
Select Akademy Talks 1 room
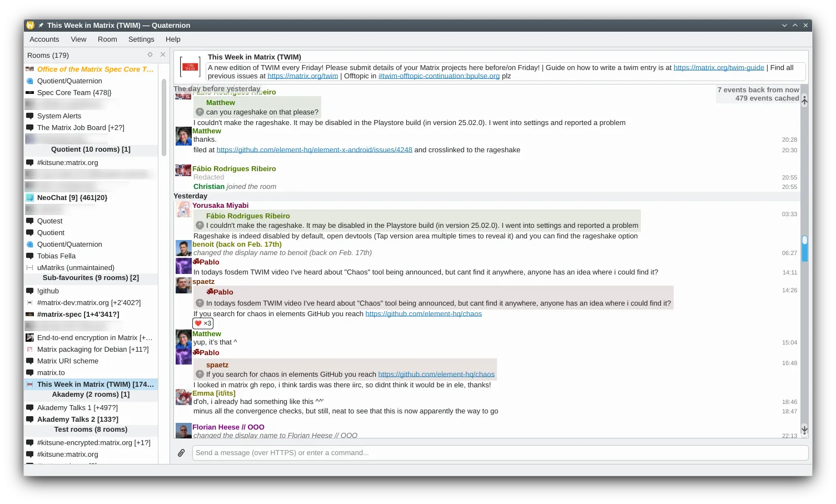coord(91,408)
